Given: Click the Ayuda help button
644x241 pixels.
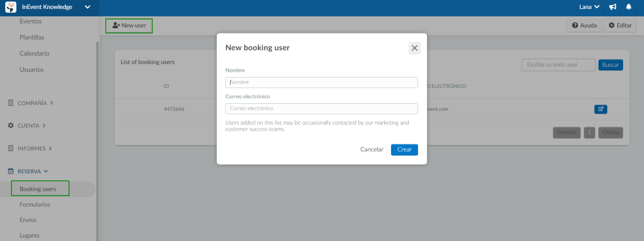Looking at the screenshot, I should (x=584, y=25).
